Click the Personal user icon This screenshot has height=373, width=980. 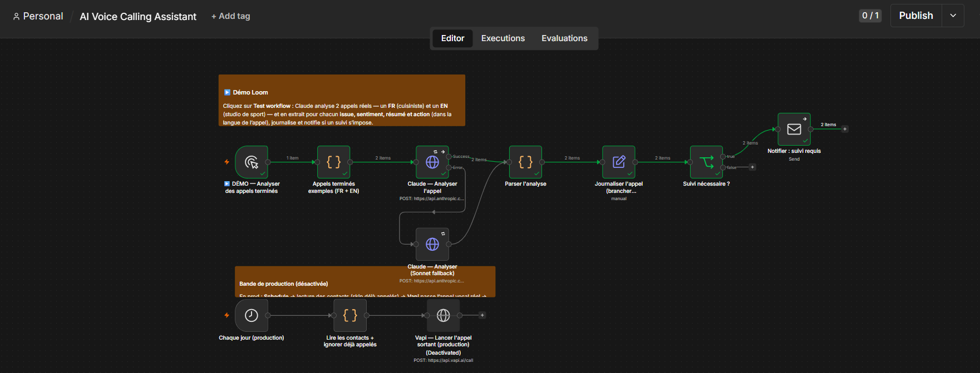17,17
